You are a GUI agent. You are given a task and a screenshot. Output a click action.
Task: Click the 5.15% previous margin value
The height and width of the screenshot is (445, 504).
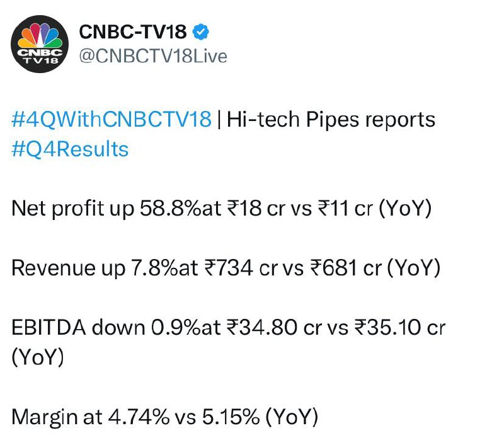click(231, 417)
